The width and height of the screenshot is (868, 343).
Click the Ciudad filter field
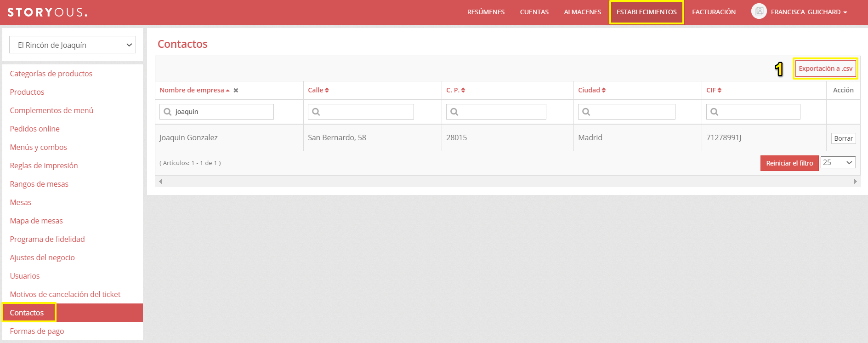pyautogui.click(x=627, y=112)
